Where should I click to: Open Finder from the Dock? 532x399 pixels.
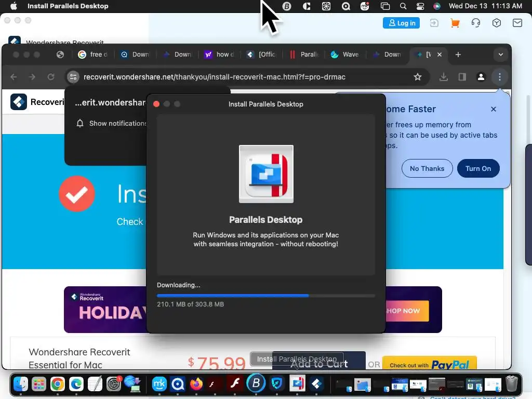(21, 384)
